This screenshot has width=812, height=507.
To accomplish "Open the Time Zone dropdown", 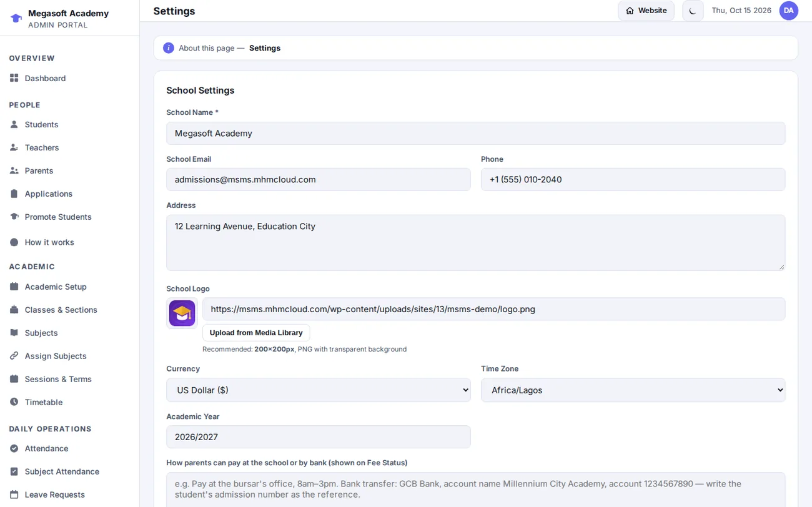I will (633, 390).
